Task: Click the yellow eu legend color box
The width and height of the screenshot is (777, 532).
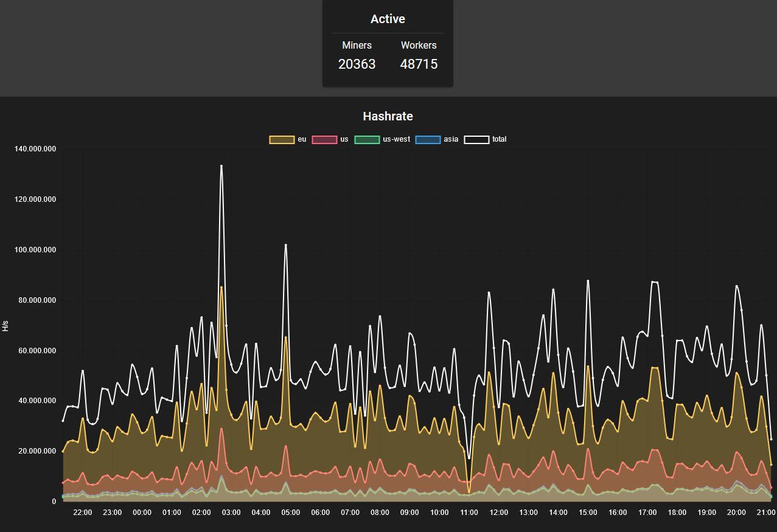Action: click(282, 140)
